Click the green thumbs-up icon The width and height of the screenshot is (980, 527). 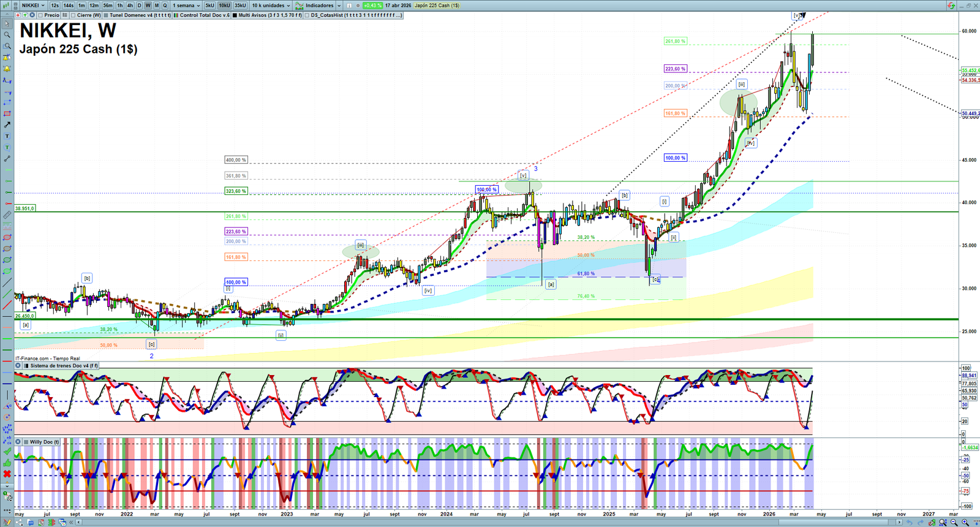7,463
